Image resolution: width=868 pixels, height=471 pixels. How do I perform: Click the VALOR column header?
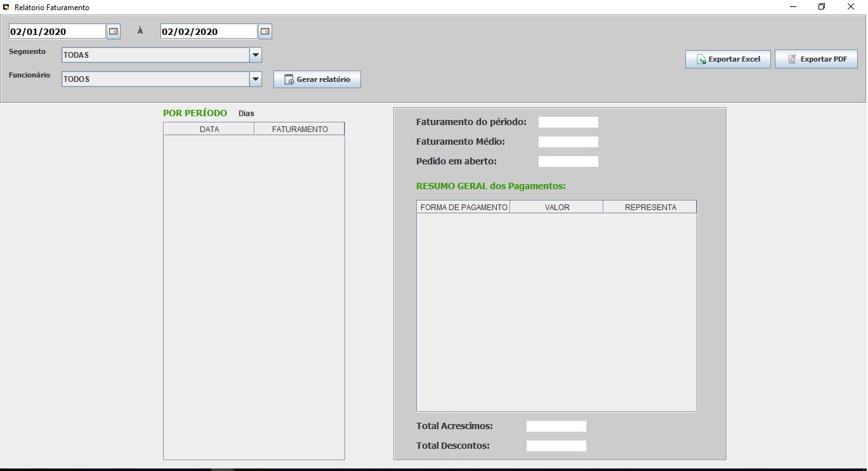click(556, 208)
